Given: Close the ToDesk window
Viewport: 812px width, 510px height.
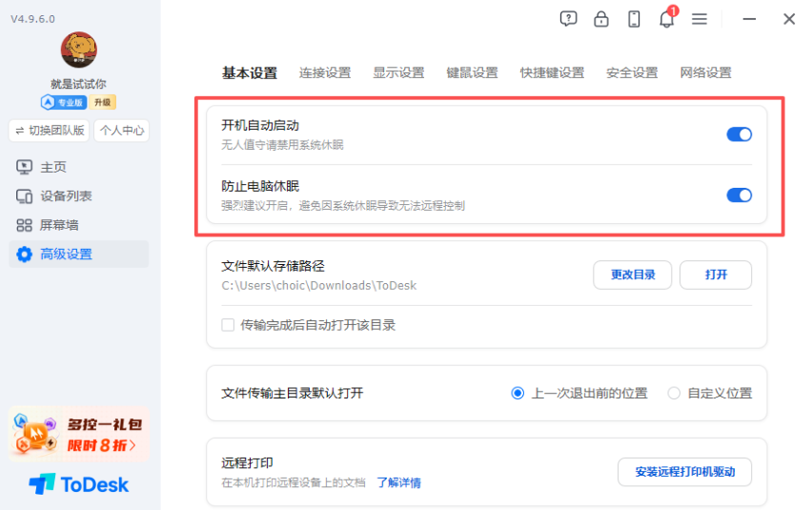Looking at the screenshot, I should 789,19.
